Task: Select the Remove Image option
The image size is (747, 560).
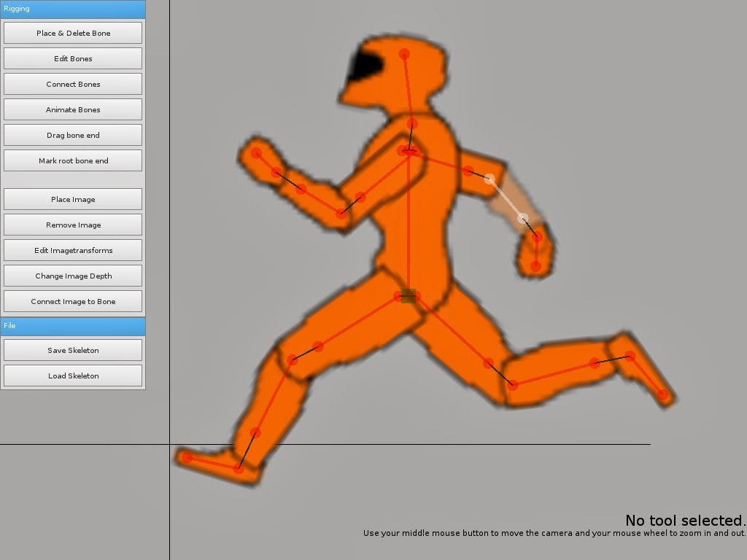Action: (73, 225)
